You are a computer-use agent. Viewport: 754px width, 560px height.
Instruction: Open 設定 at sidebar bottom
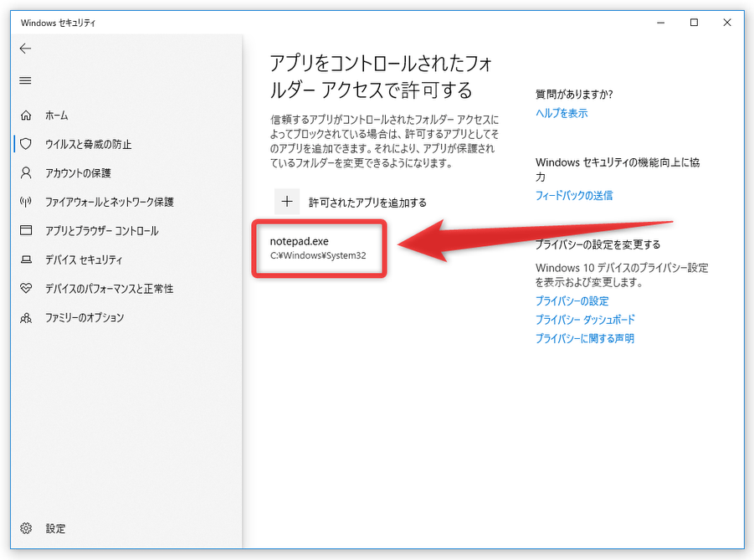[55, 529]
